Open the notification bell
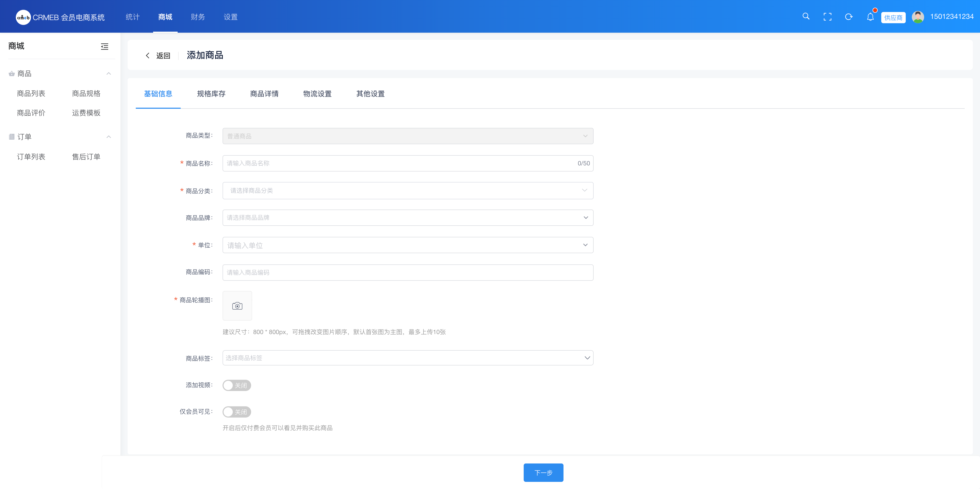The image size is (980, 489). [x=870, y=17]
